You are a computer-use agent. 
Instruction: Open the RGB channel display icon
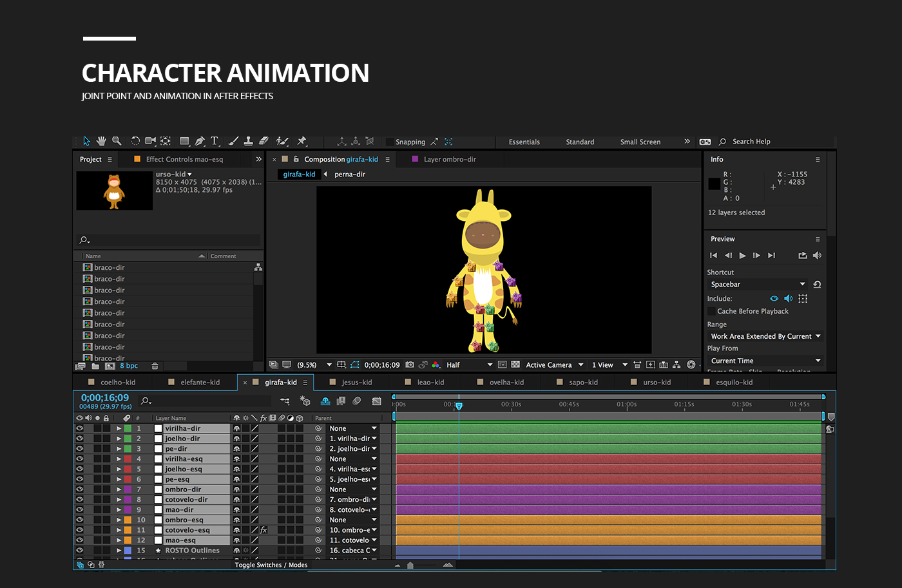(x=436, y=365)
